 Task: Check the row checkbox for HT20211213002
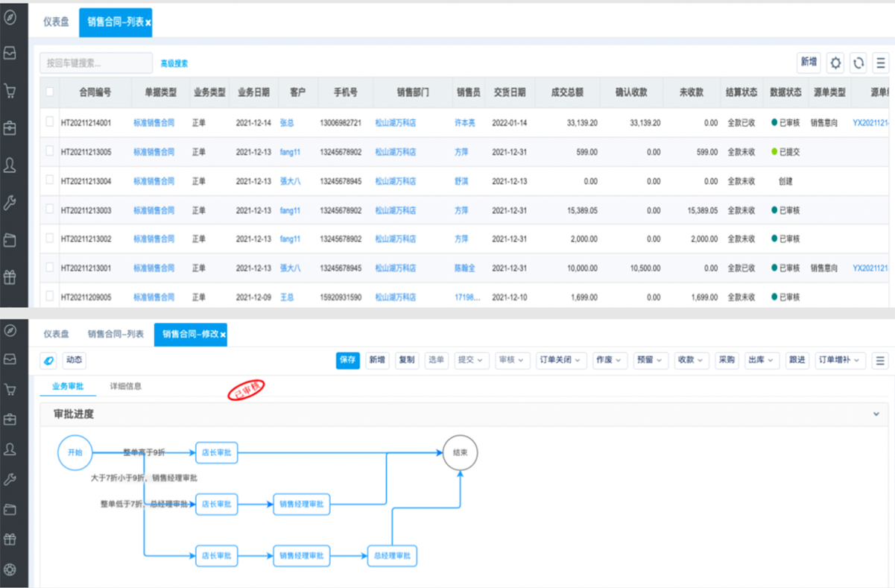pos(50,238)
